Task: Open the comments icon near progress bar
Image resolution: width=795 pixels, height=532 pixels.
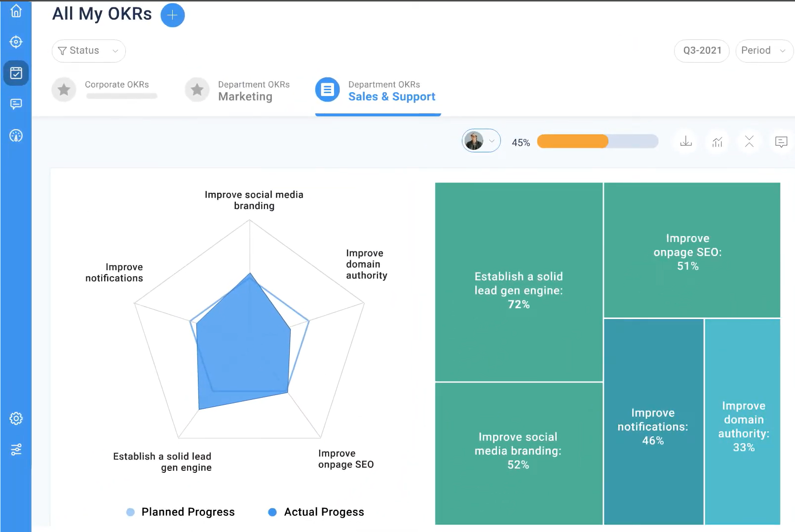Action: click(x=781, y=142)
